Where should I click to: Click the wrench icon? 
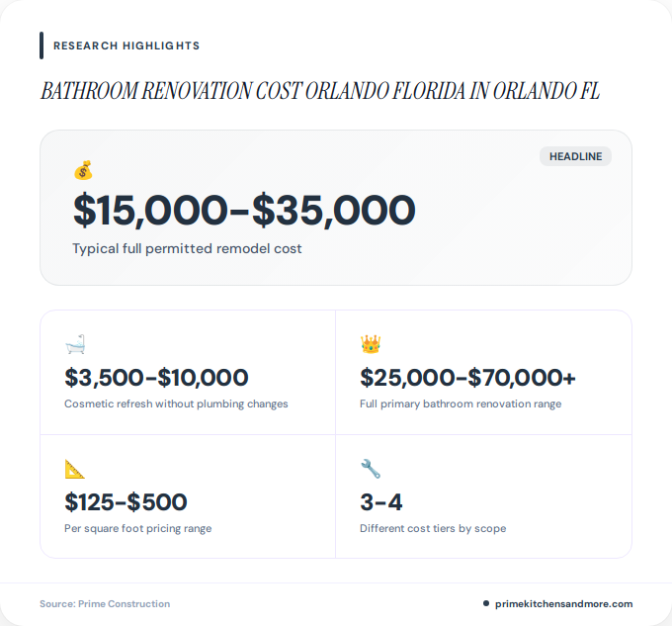click(x=371, y=469)
